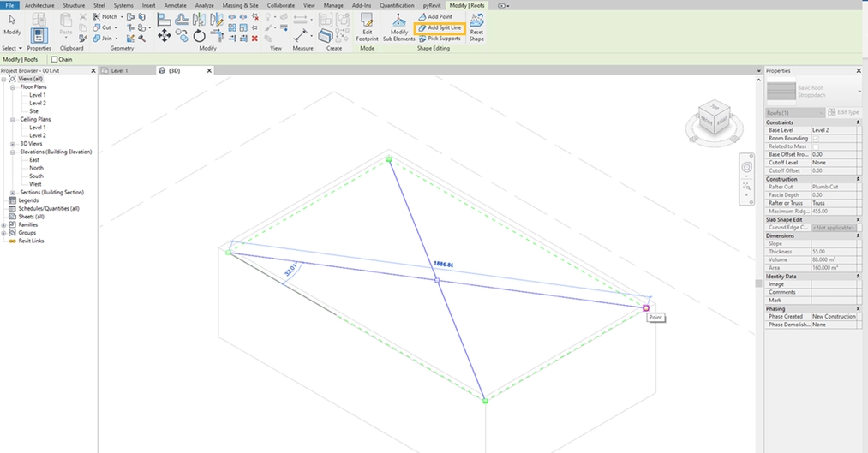
Task: Click the Edit Type button
Action: pos(847,112)
